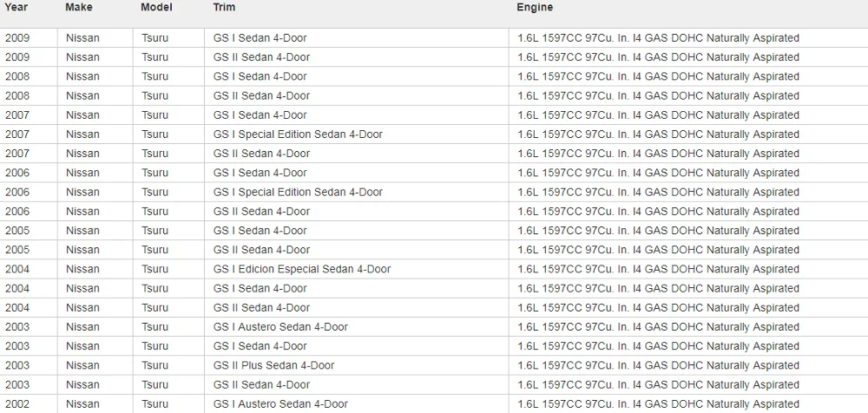
Task: Click the 2006 GS I Special Edition trim
Action: [298, 192]
